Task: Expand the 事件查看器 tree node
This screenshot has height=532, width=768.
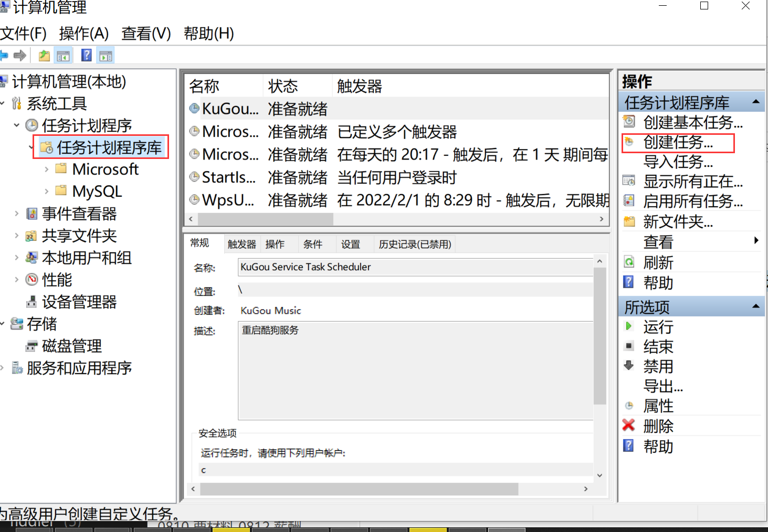Action: [x=16, y=214]
